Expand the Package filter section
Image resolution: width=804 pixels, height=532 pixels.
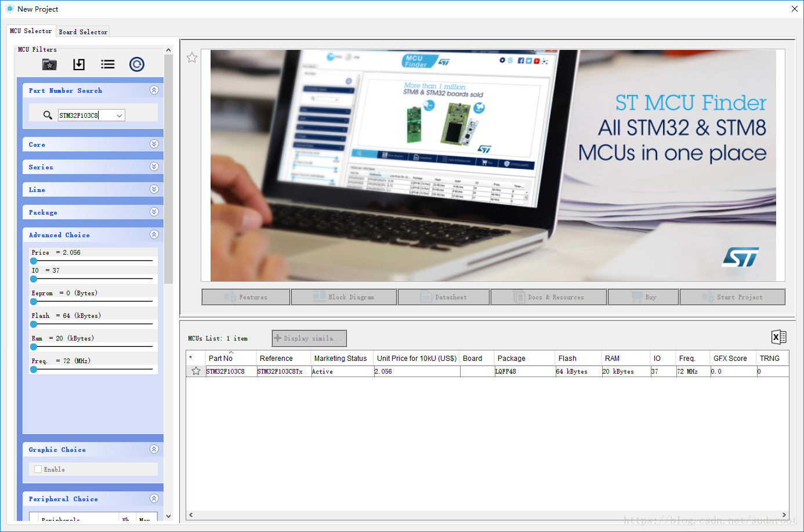154,212
